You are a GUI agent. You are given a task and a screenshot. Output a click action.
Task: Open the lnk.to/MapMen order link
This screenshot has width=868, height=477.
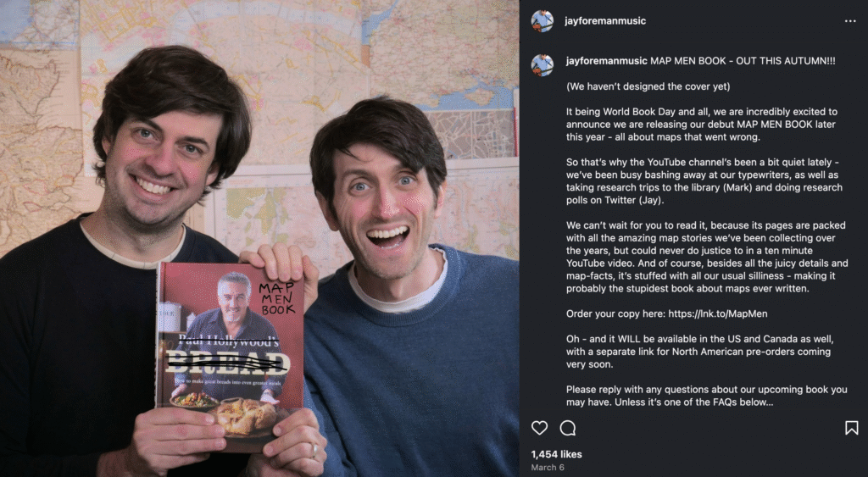(x=717, y=313)
